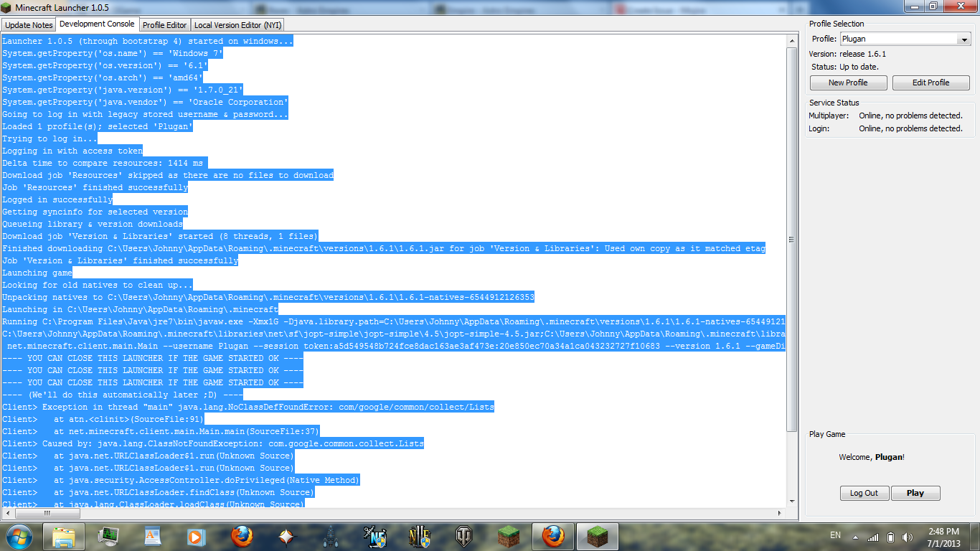Click the 'Trying to log in...' line
The image size is (980, 551).
click(x=50, y=138)
